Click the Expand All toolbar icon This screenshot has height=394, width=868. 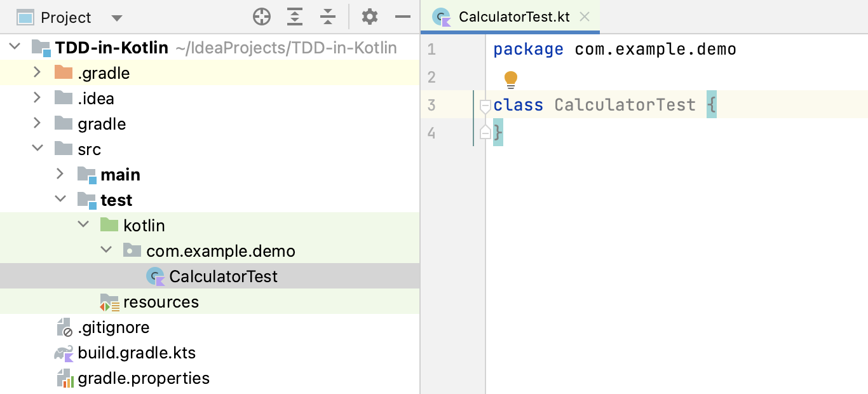point(295,17)
